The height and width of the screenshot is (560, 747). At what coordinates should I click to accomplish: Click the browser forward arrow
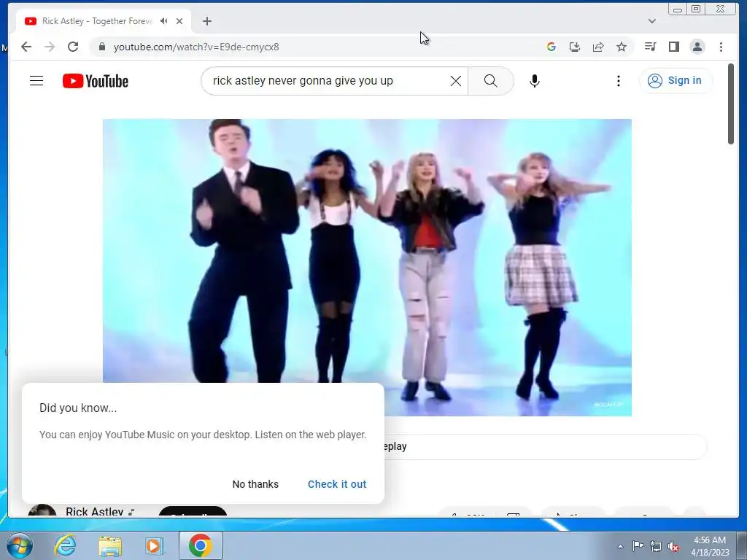point(50,47)
